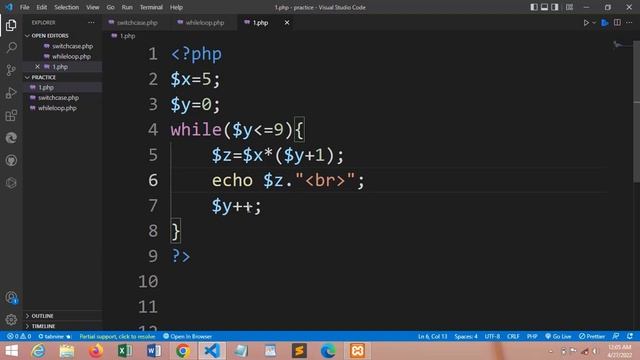The image size is (640, 360).
Task: Open the Tabnine hexagon icon in activity bar
Action: click(11, 183)
